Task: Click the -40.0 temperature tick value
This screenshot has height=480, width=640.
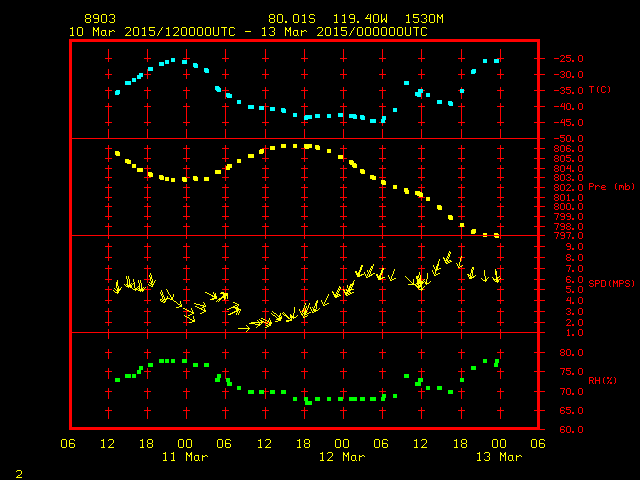Action: coord(569,107)
